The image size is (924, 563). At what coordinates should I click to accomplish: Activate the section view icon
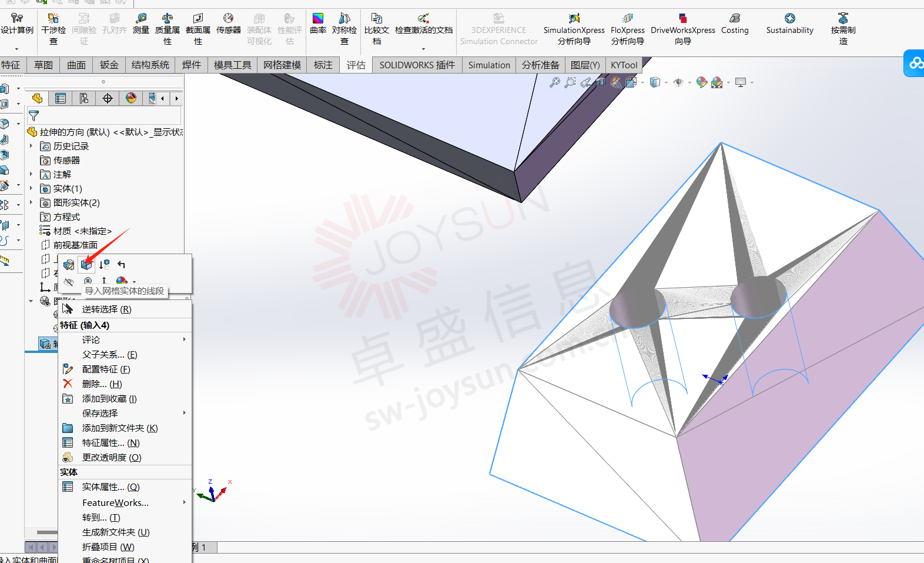601,82
